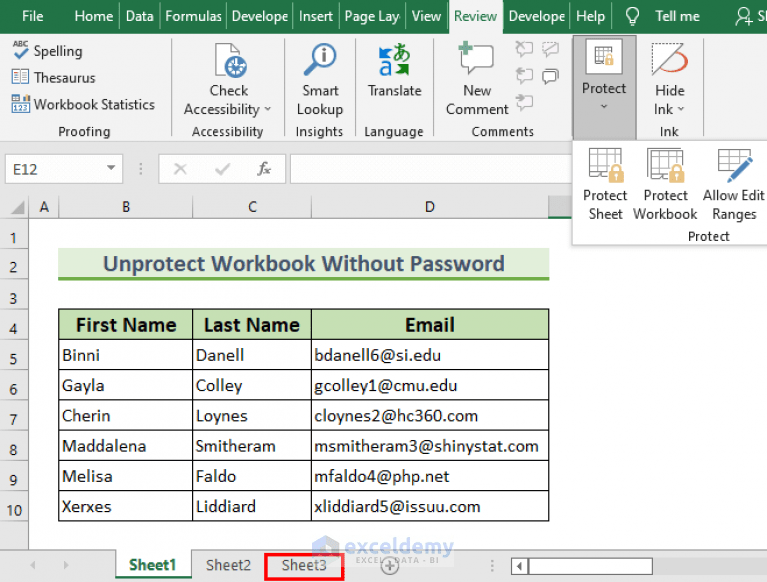Click Allow Edit Ranges
The width and height of the screenshot is (767, 582).
734,185
